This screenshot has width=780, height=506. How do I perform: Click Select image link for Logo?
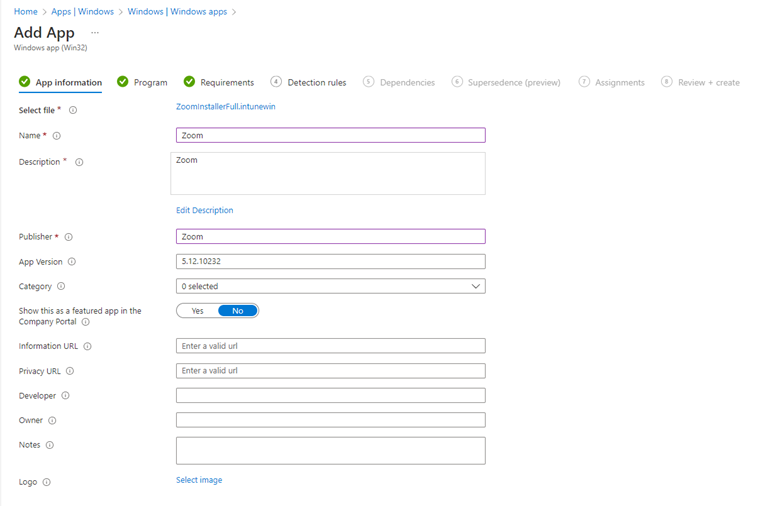click(199, 480)
